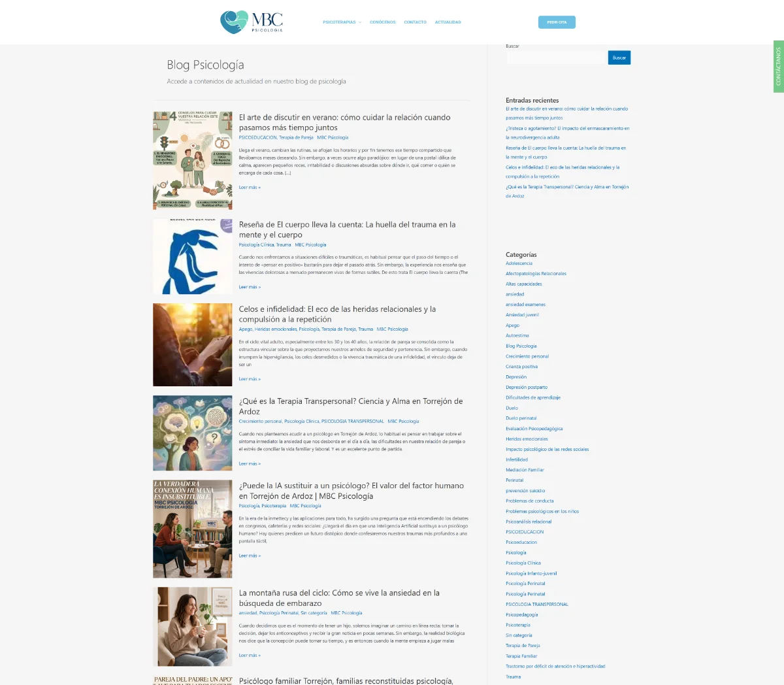Read more on the IA psicólogo post
The width and height of the screenshot is (784, 685).
(x=250, y=556)
